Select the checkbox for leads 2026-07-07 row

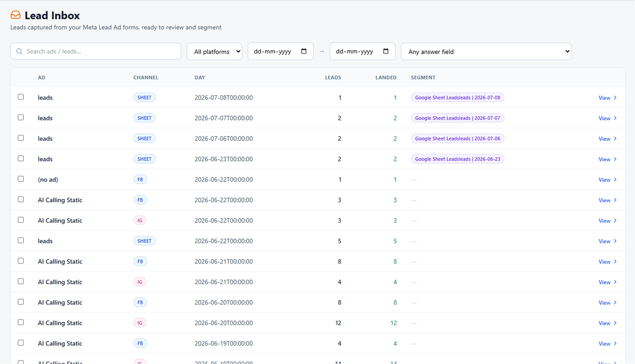point(21,117)
